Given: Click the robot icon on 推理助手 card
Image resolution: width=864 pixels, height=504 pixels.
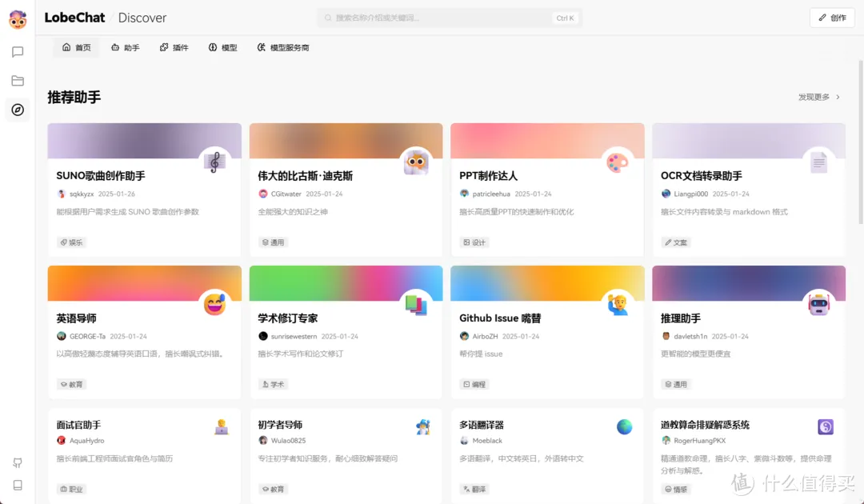Looking at the screenshot, I should pyautogui.click(x=818, y=303).
